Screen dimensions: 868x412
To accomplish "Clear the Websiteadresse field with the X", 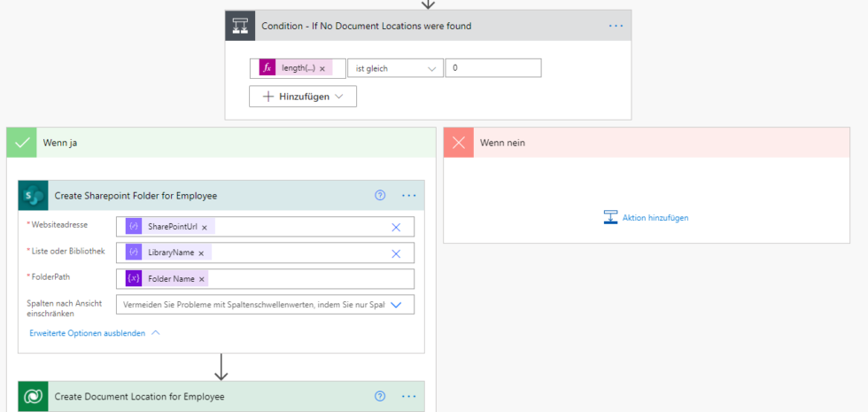I will 396,228.
